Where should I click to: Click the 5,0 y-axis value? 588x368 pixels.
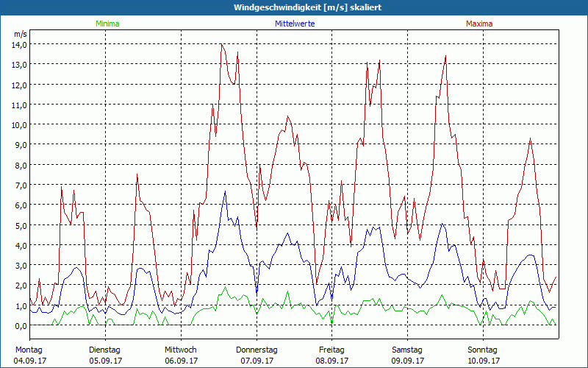[x=21, y=225]
